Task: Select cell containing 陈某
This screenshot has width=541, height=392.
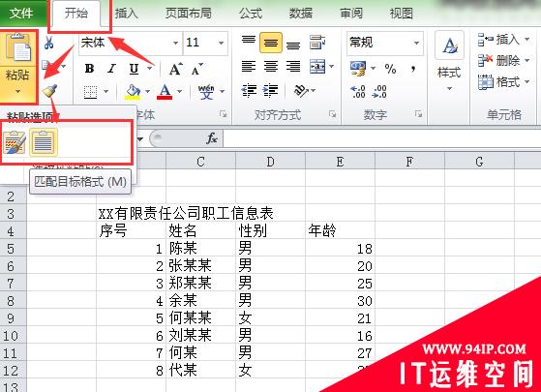Action: click(200, 248)
